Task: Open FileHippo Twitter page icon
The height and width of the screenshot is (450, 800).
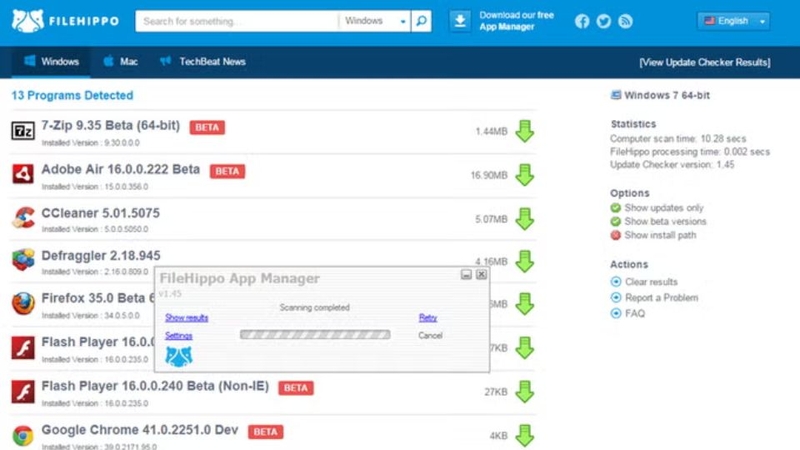Action: click(x=604, y=21)
